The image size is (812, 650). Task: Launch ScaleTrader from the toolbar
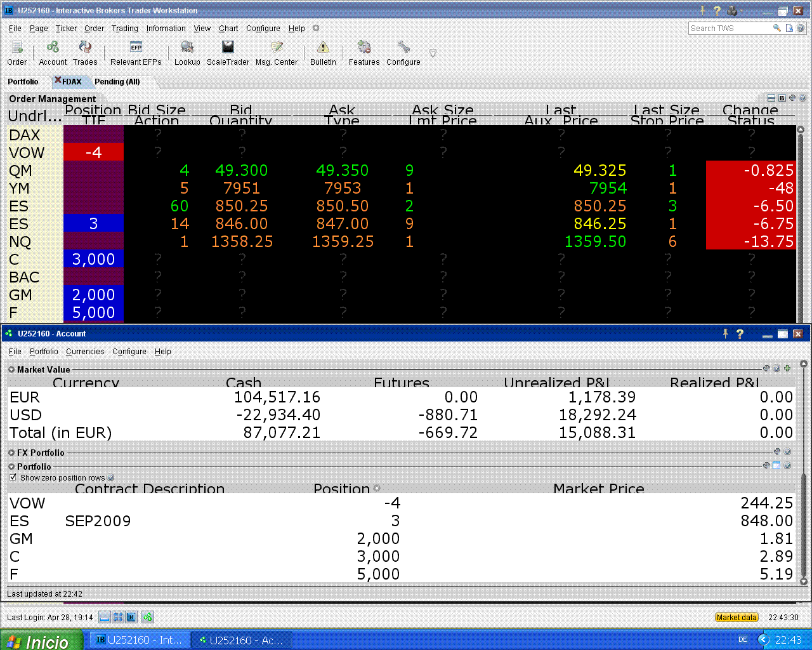click(x=228, y=48)
